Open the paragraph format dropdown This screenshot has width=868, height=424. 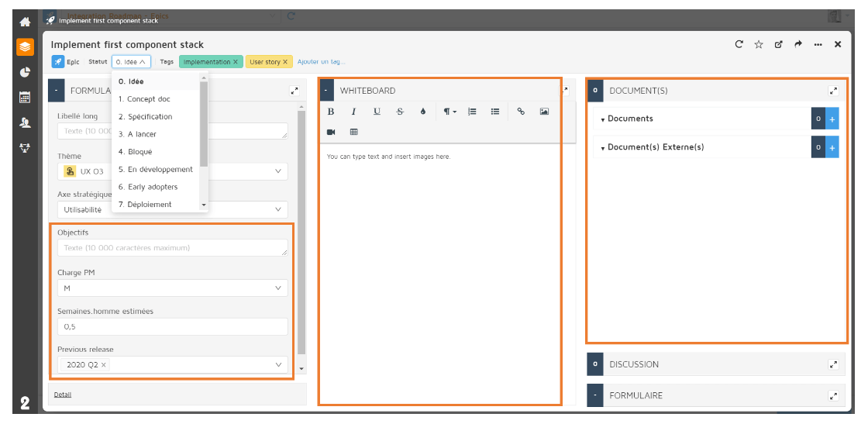coord(449,112)
